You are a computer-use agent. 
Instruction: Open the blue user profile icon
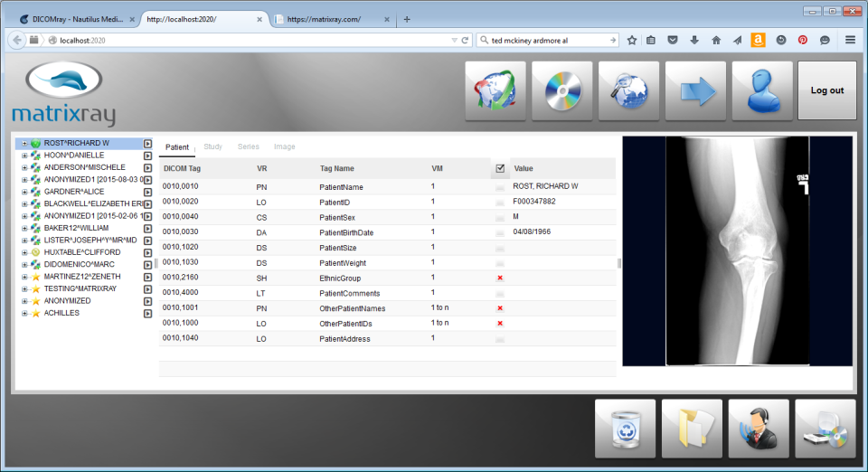click(762, 90)
